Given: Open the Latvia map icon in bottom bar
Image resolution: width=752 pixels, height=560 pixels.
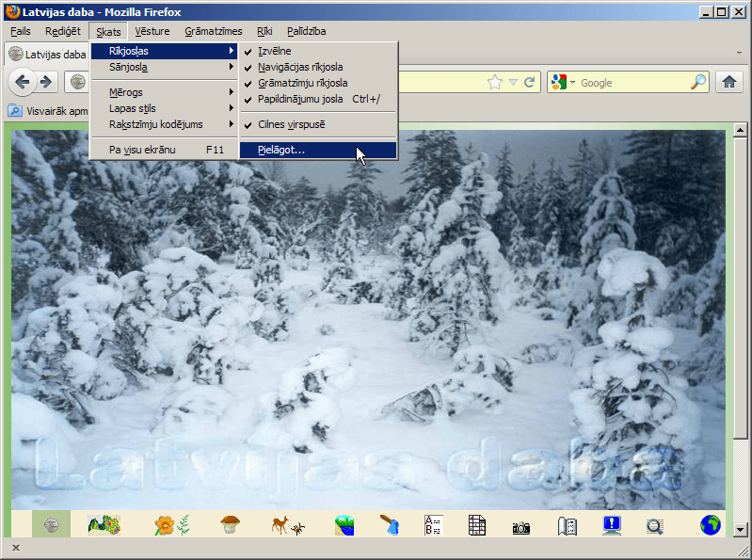Looking at the screenshot, I should pos(104,525).
